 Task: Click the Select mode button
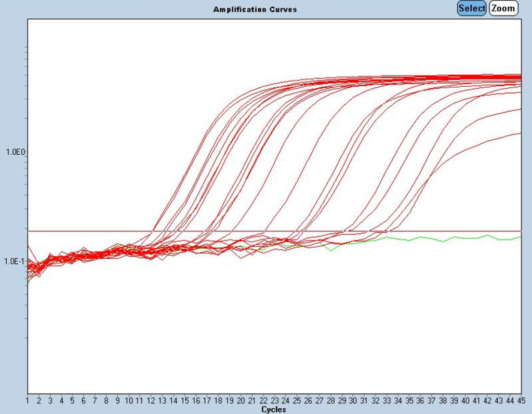[471, 8]
